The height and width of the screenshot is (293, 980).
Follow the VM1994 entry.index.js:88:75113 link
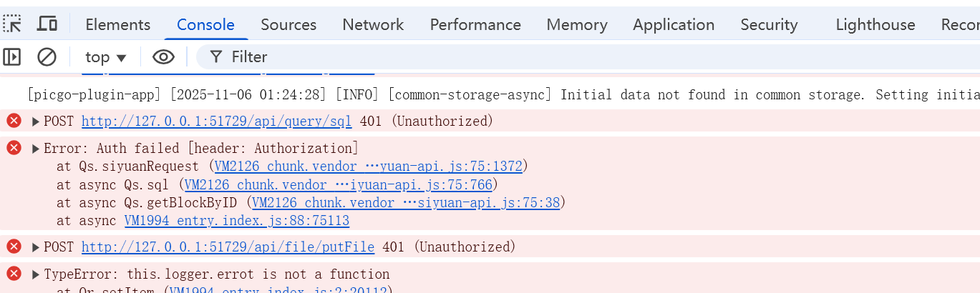click(x=237, y=221)
